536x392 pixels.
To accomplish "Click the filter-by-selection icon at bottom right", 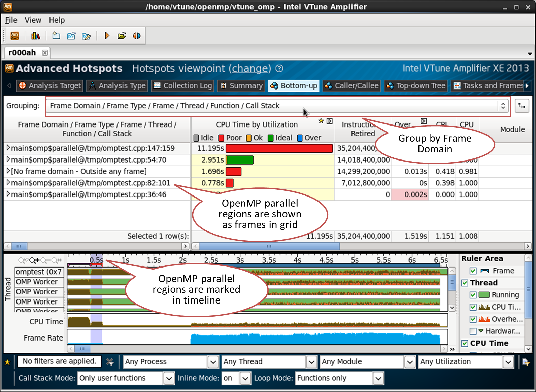I will pos(526,362).
